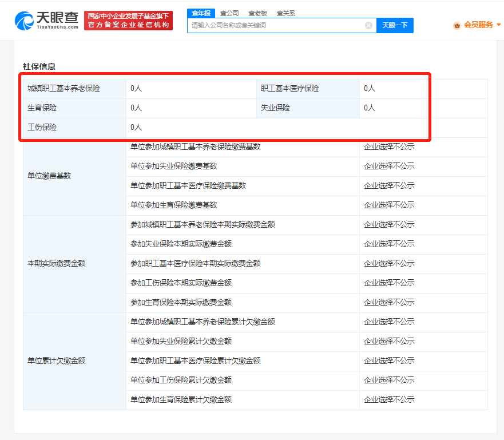
Task: Click the red 官方备案企业征信机构 banner
Action: click(x=128, y=21)
